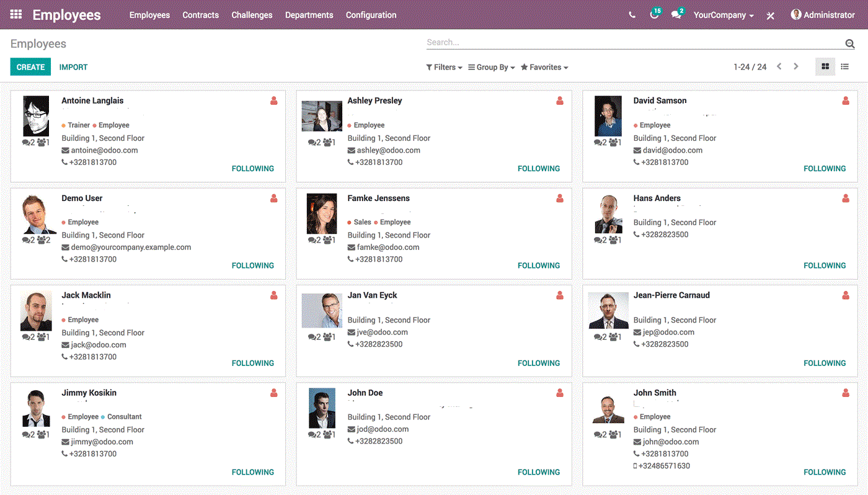Toggle FOLLOWING on Demo User card
Viewport: 868px width, 495px height.
tap(253, 265)
